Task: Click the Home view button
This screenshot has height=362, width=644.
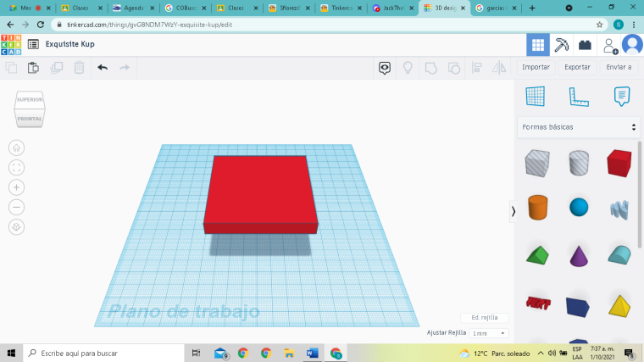Action: [x=16, y=148]
